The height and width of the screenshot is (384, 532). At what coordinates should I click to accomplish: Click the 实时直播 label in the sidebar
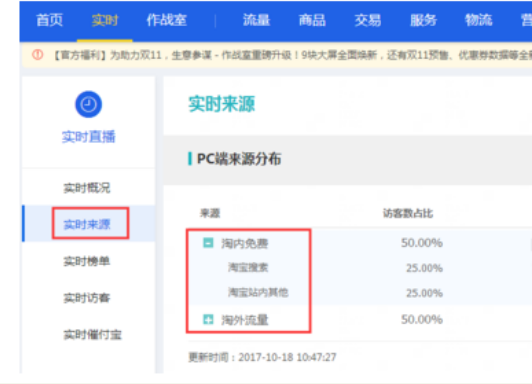click(x=89, y=137)
